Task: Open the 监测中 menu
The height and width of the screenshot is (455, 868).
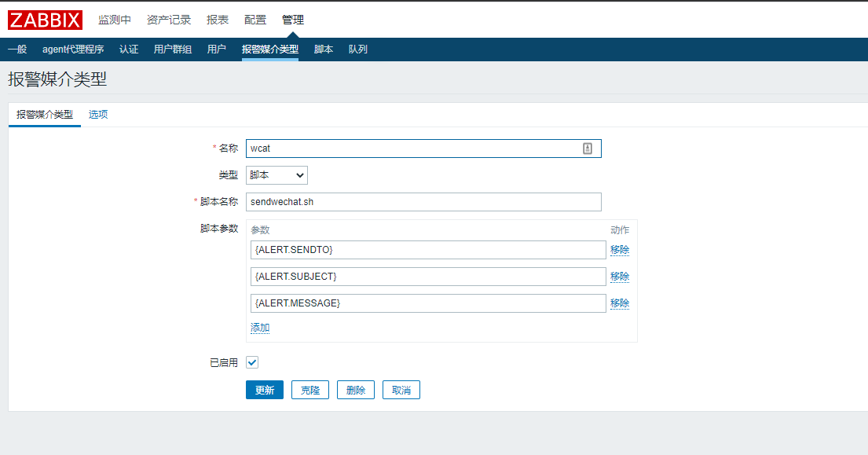Action: point(115,20)
